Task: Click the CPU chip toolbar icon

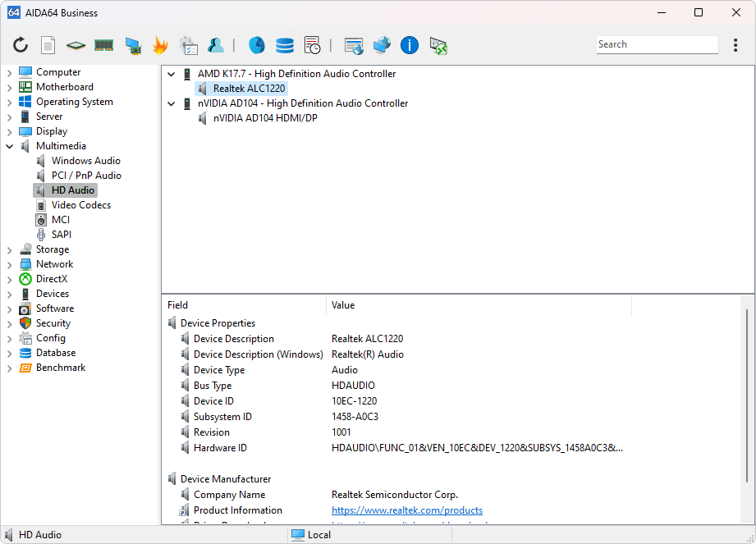Action: [76, 45]
